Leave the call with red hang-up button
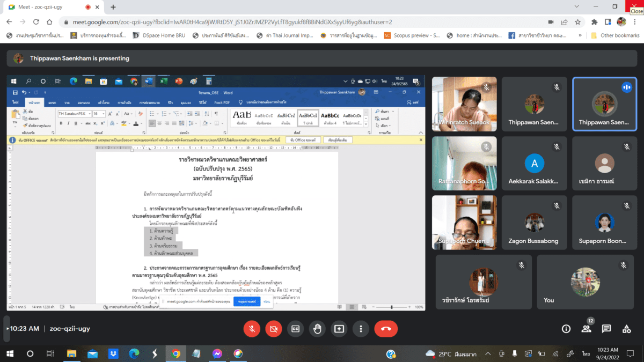The width and height of the screenshot is (644, 362). pos(386,329)
